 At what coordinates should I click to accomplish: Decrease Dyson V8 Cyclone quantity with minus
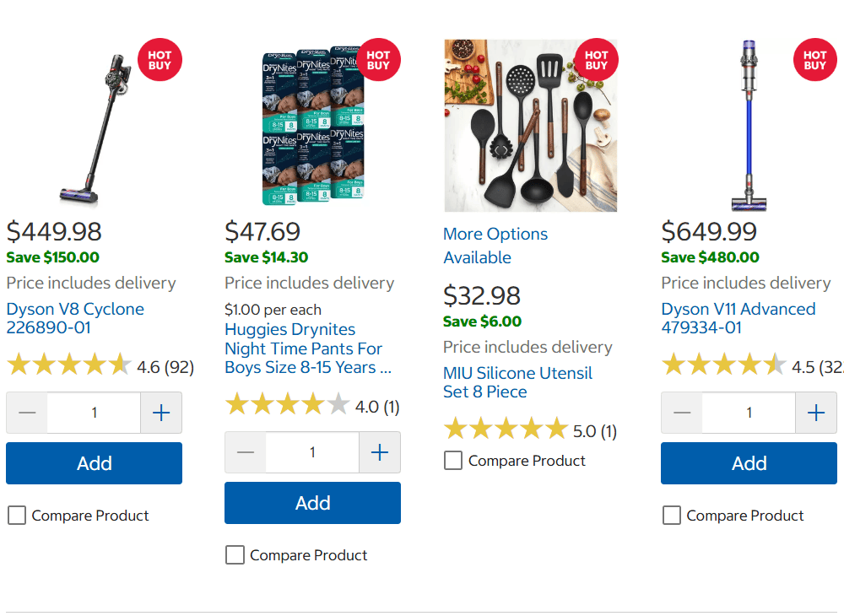[x=27, y=413]
